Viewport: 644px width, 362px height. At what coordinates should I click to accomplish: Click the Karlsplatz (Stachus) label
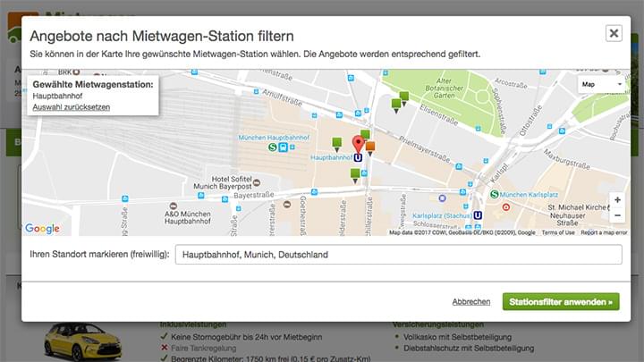(442, 215)
